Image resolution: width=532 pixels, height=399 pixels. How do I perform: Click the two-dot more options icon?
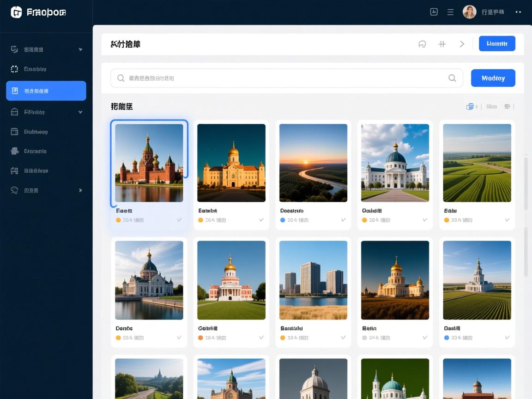[x=518, y=12]
